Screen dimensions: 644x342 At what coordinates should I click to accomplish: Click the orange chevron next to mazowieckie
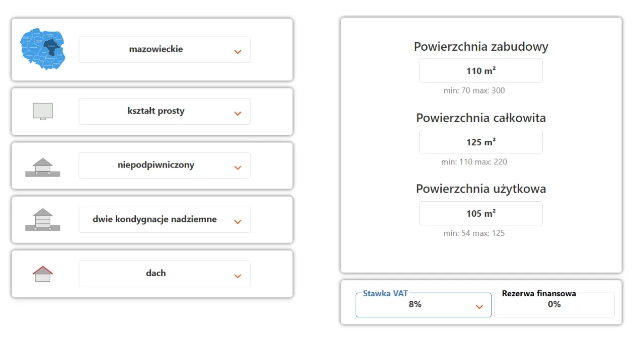pos(238,52)
